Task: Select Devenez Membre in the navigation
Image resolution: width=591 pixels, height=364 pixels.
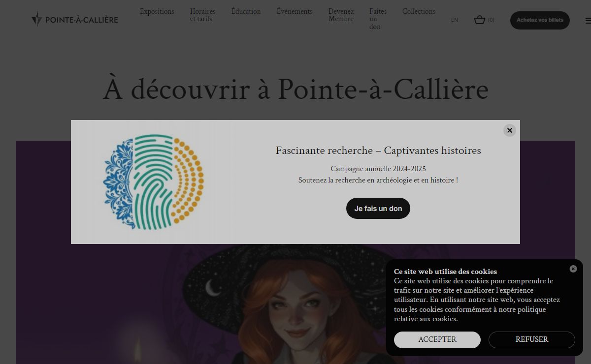Action: 341,15
